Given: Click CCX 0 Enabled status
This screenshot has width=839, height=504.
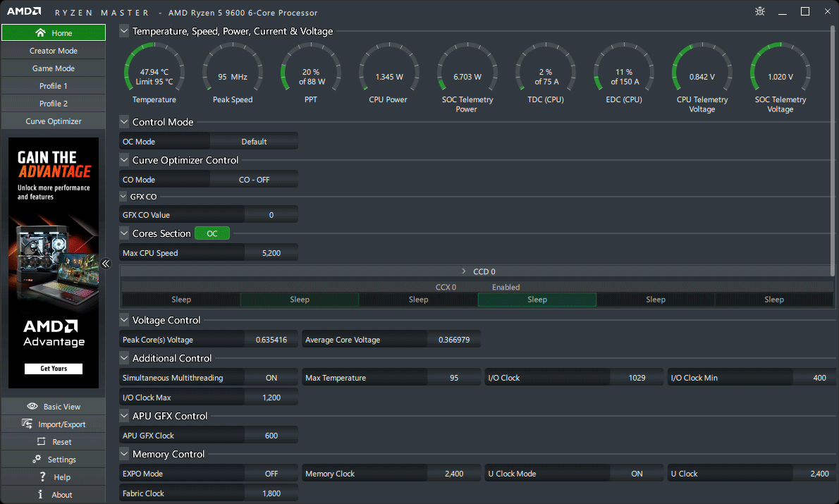Looking at the screenshot, I should pyautogui.click(x=506, y=288).
